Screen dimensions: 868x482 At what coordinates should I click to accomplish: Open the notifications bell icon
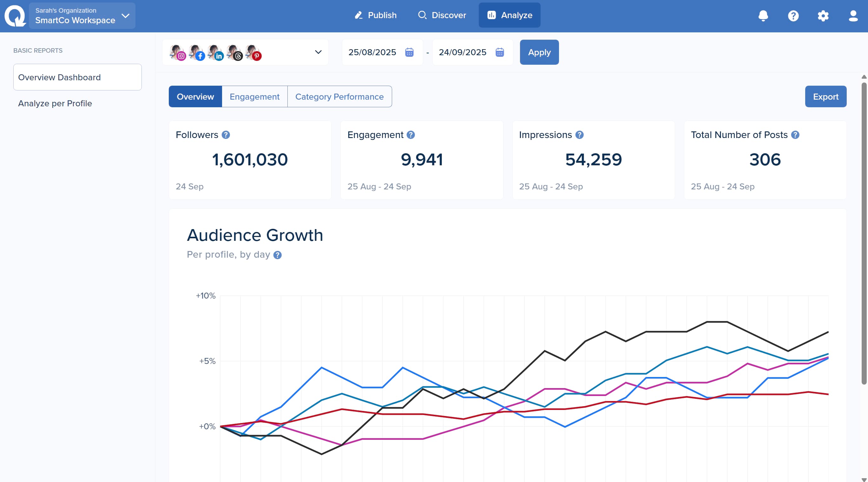coord(763,16)
